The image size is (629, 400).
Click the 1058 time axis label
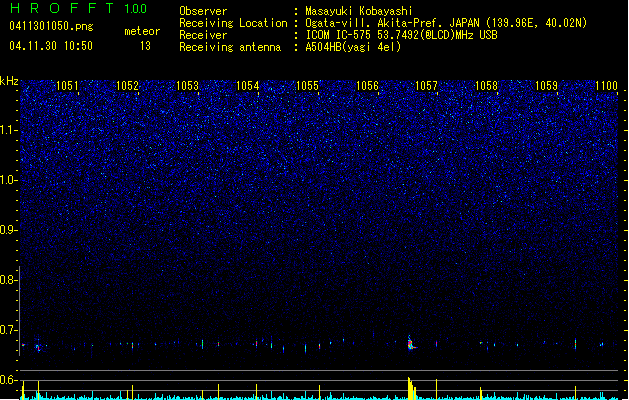coord(486,86)
